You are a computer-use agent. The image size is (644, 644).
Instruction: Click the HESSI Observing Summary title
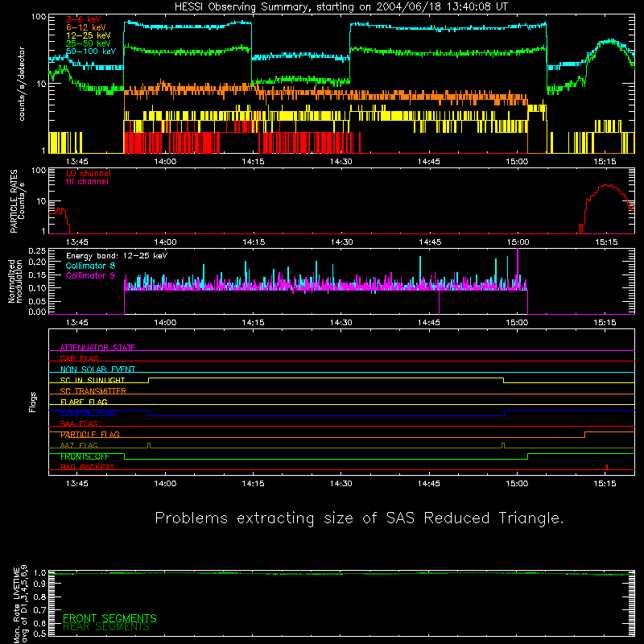point(341,7)
